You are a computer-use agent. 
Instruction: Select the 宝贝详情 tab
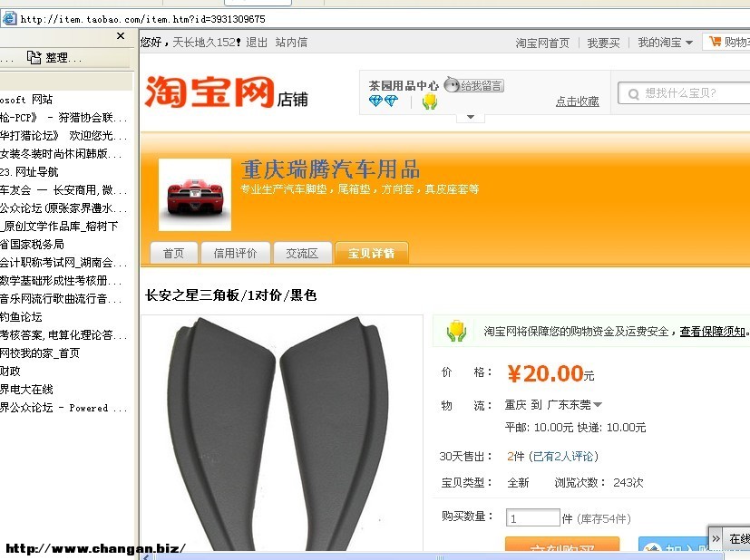pos(372,253)
